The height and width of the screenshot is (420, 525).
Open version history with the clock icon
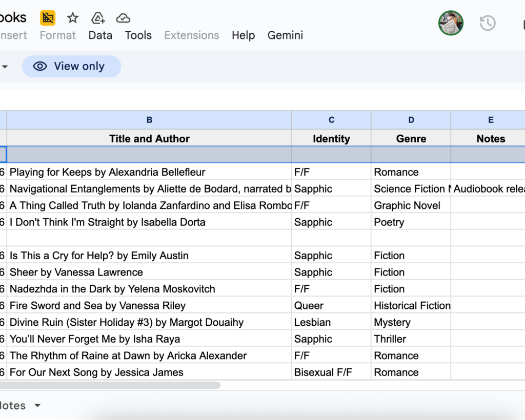click(x=487, y=23)
